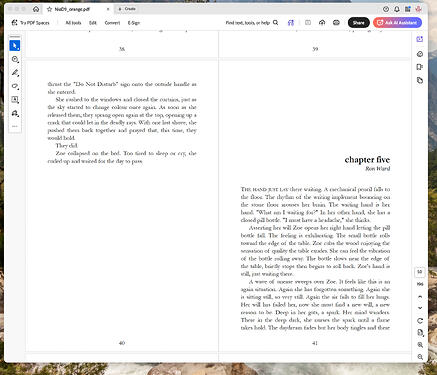Click page number 40 at page bottom
This screenshot has width=437, height=375.
click(122, 343)
